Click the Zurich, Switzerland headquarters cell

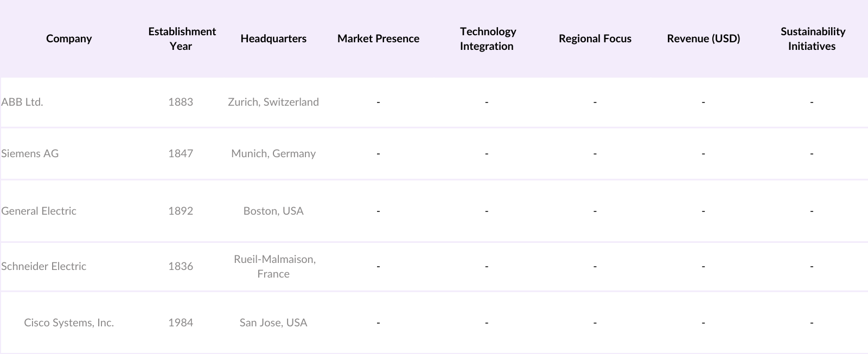click(x=273, y=102)
